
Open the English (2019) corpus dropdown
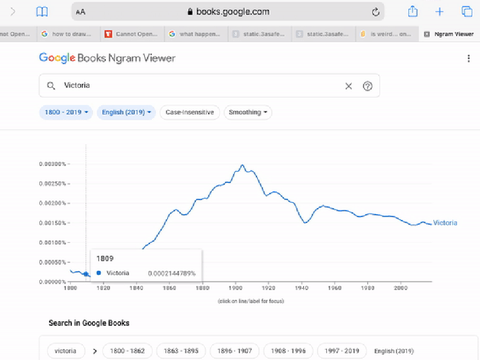[126, 112]
